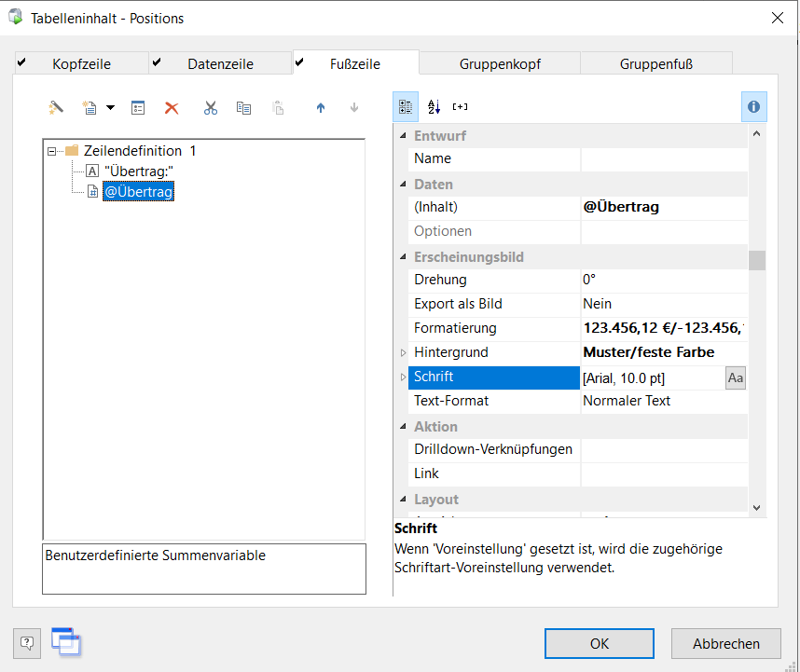Click the Aa font dialog button
800x672 pixels.
click(736, 377)
